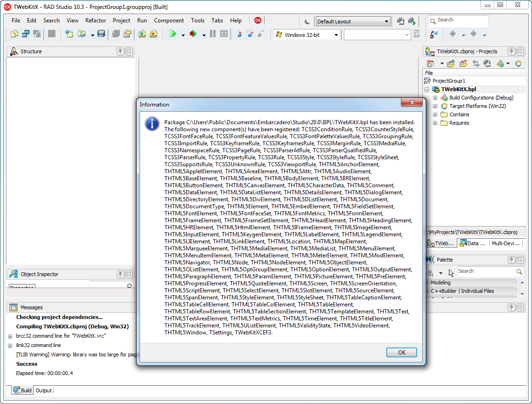532x404 pixels.
Task: Click Run Without Debugging bug icon
Action: click(193, 34)
